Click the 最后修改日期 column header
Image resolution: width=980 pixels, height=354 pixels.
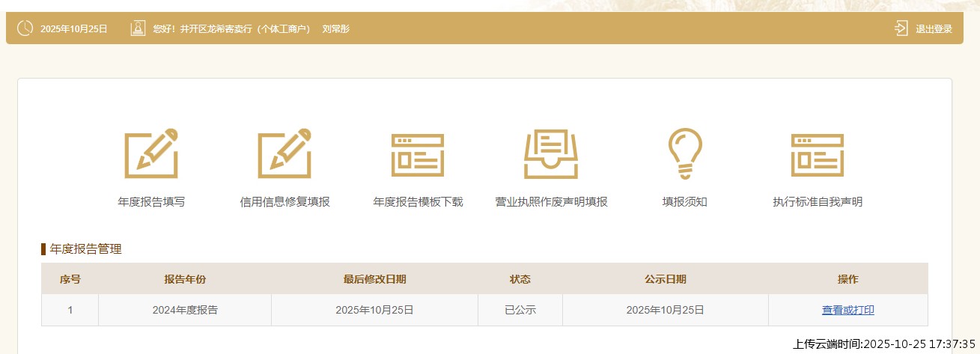pos(374,279)
